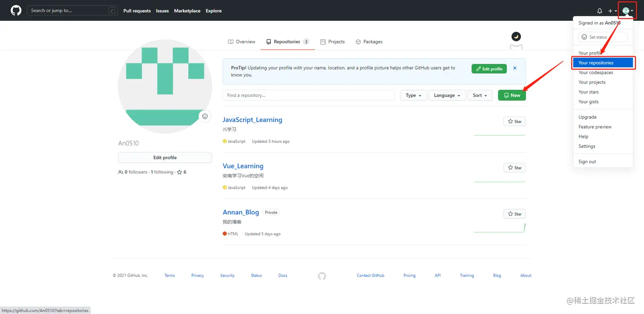This screenshot has width=644, height=314.
Task: Open Explore in the header
Action: pyautogui.click(x=213, y=11)
